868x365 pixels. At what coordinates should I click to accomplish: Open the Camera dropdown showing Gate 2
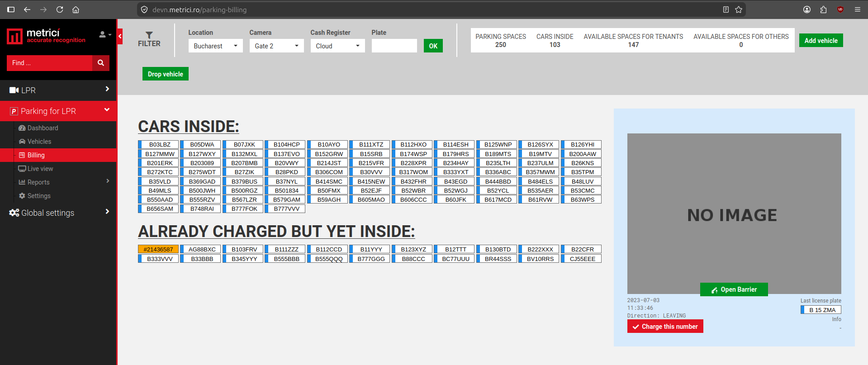[277, 46]
